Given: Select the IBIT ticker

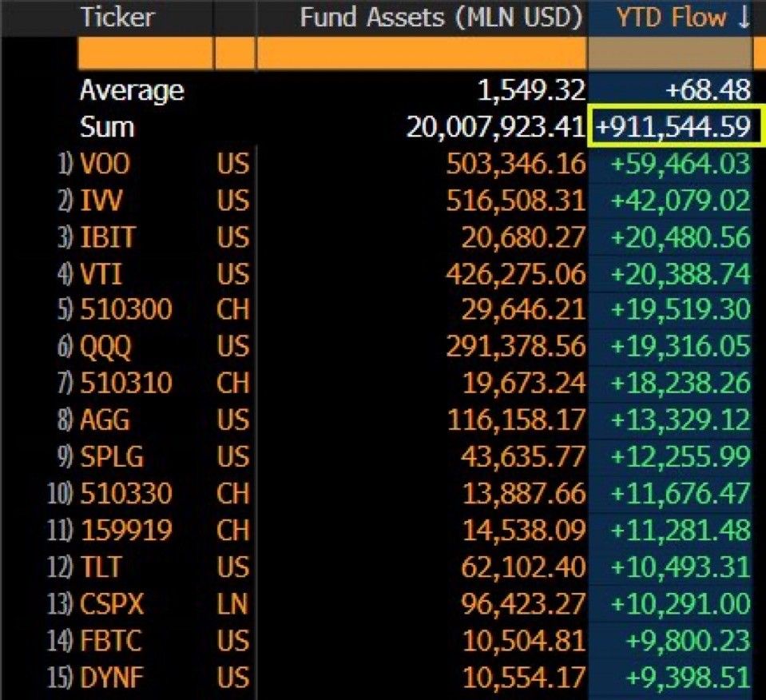Looking at the screenshot, I should 108,237.
